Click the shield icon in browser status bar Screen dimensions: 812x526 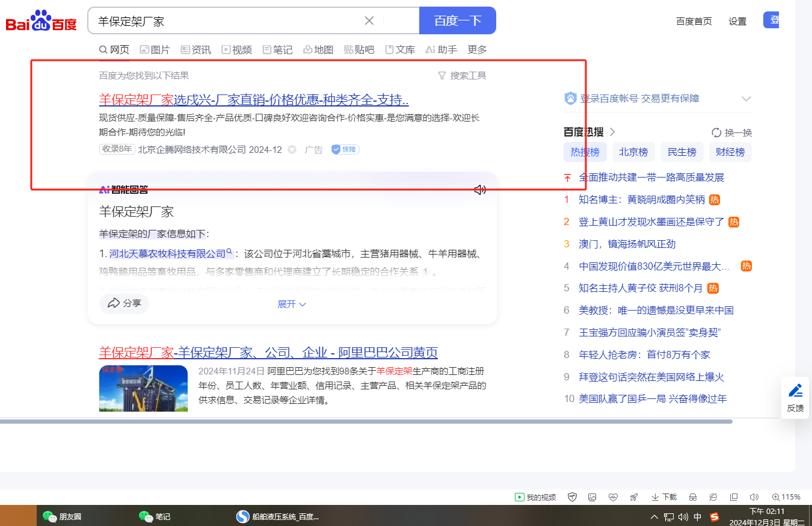(573, 497)
